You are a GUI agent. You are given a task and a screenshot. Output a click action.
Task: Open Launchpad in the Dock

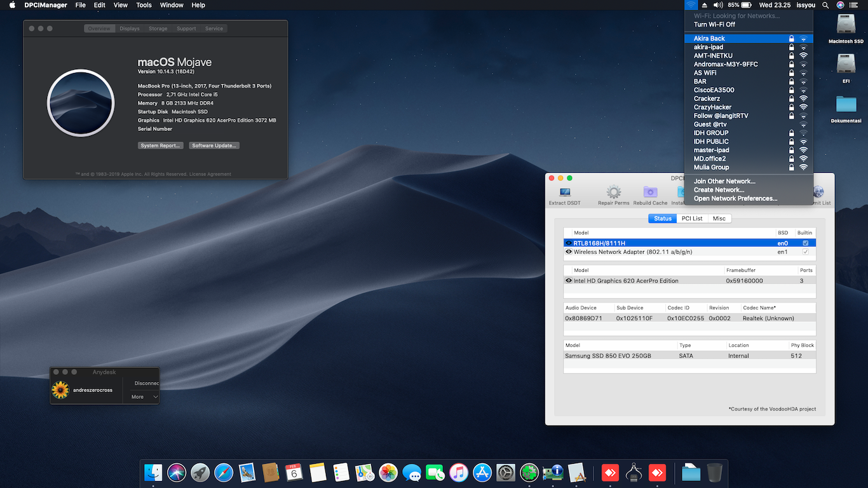200,472
